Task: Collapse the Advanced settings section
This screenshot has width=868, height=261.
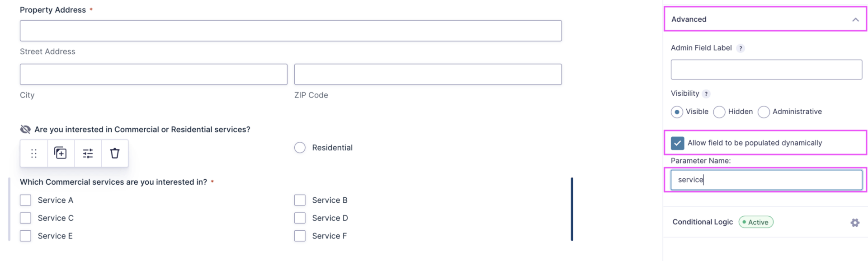Action: 855,19
